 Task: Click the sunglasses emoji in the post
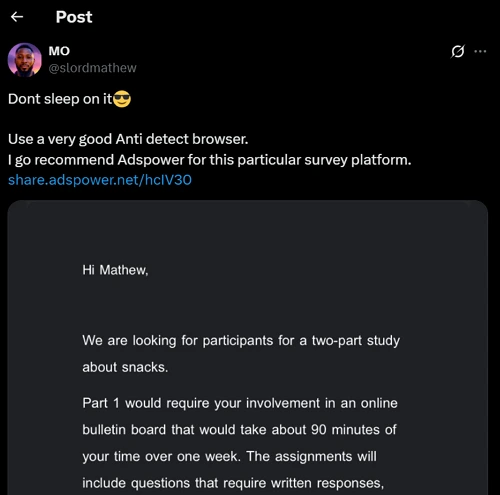point(122,99)
